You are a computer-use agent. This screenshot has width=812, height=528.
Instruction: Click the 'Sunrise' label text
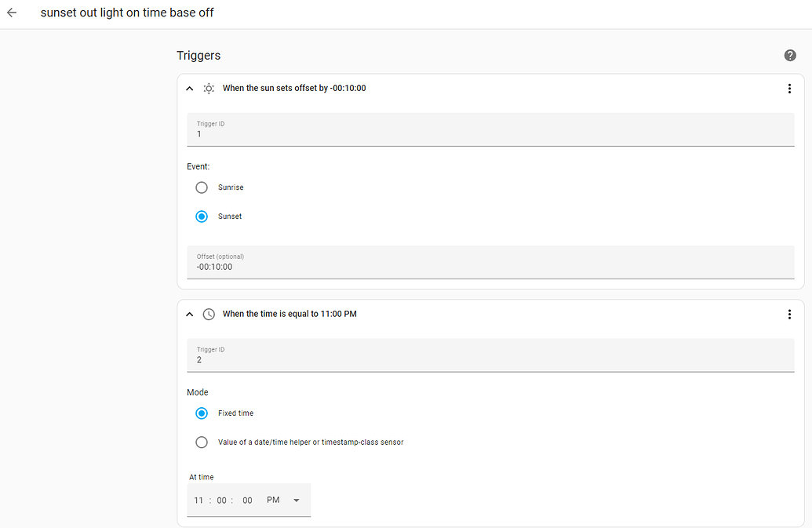point(231,188)
